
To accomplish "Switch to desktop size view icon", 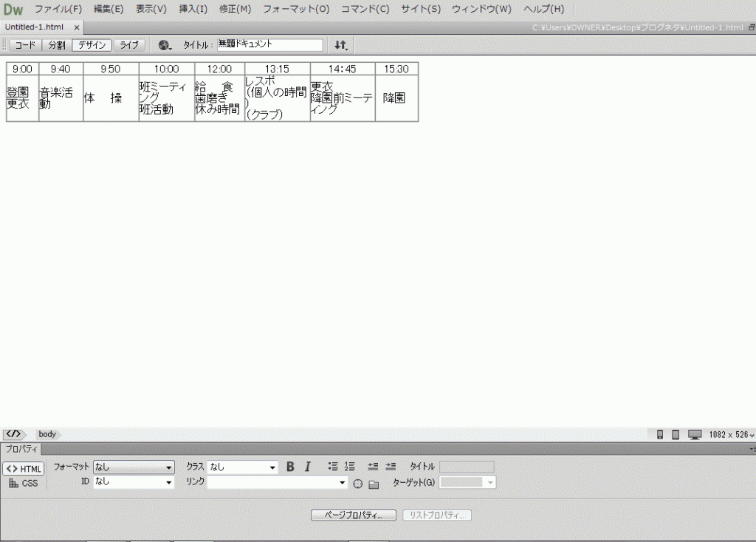I will click(x=694, y=434).
